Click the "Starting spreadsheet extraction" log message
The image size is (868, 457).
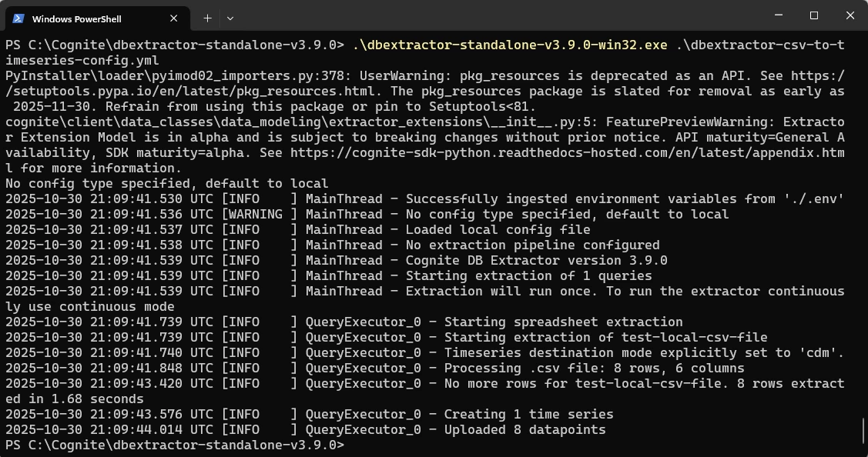563,322
